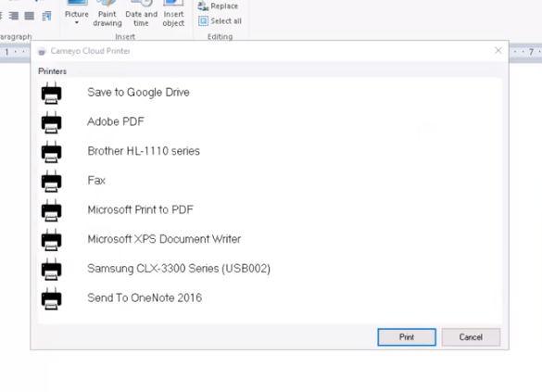Viewport: 542px width, 392px height.
Task: Click the Cancel button
Action: [x=471, y=337]
